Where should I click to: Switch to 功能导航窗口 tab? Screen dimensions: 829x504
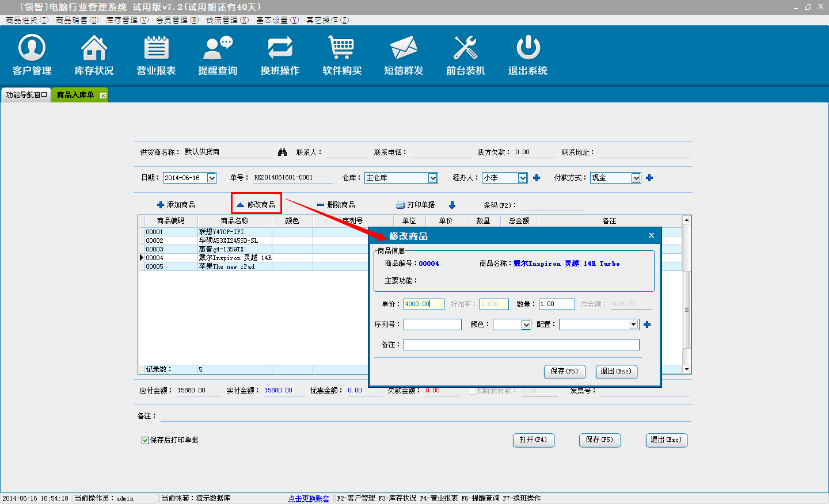point(26,95)
